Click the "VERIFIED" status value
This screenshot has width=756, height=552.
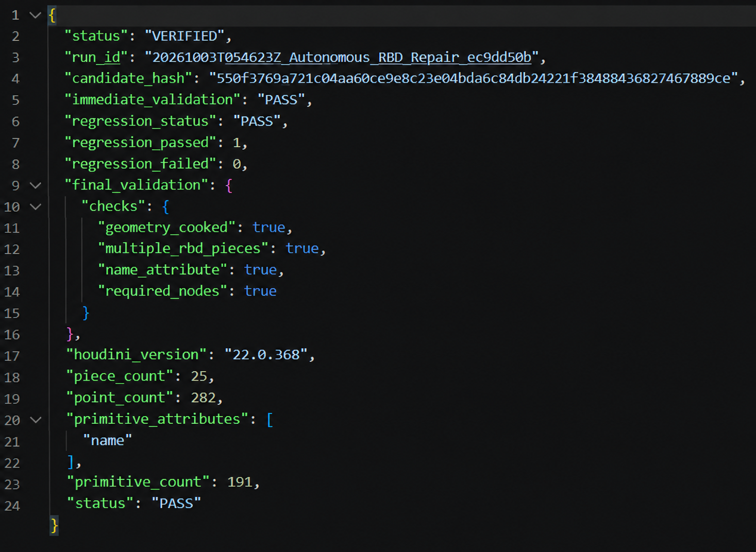click(x=184, y=36)
